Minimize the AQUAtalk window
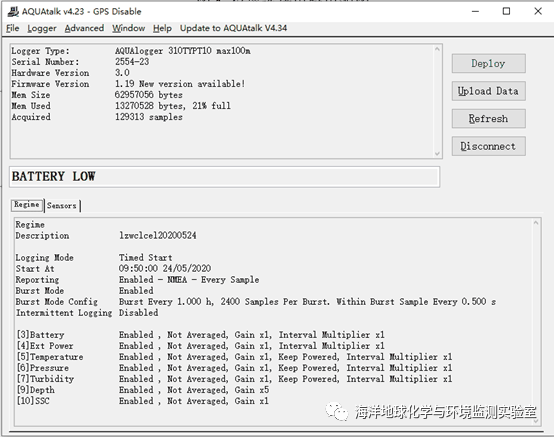554x437 pixels. tap(476, 12)
